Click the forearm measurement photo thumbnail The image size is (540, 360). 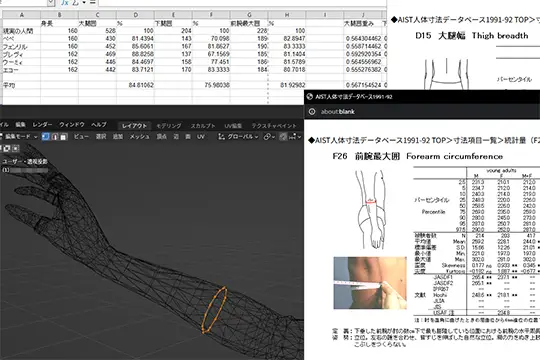click(370, 283)
